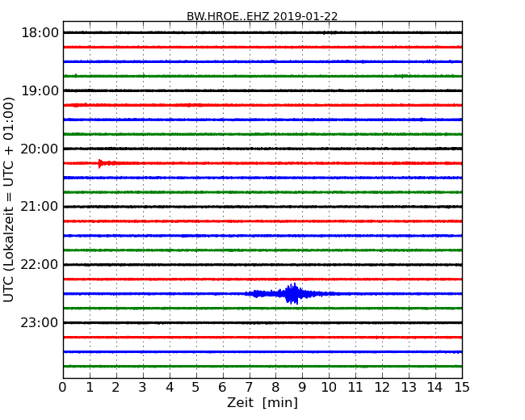Image resolution: width=525 pixels, height=420 pixels.
Task: Click the x-axis tick label 12
Action: (x=382, y=387)
